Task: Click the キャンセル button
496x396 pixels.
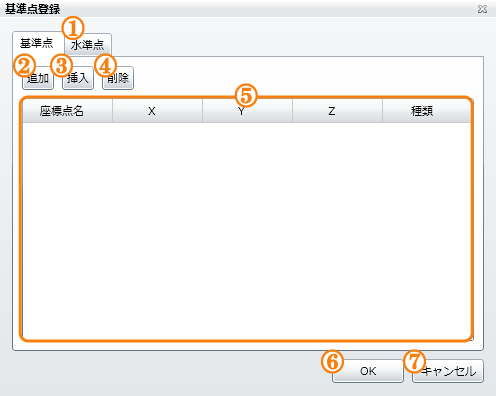Action: (x=448, y=371)
